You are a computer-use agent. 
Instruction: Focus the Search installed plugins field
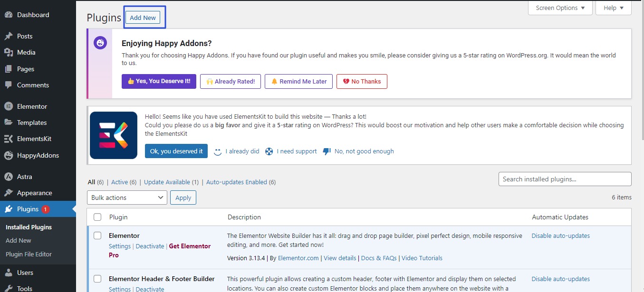coord(565,179)
